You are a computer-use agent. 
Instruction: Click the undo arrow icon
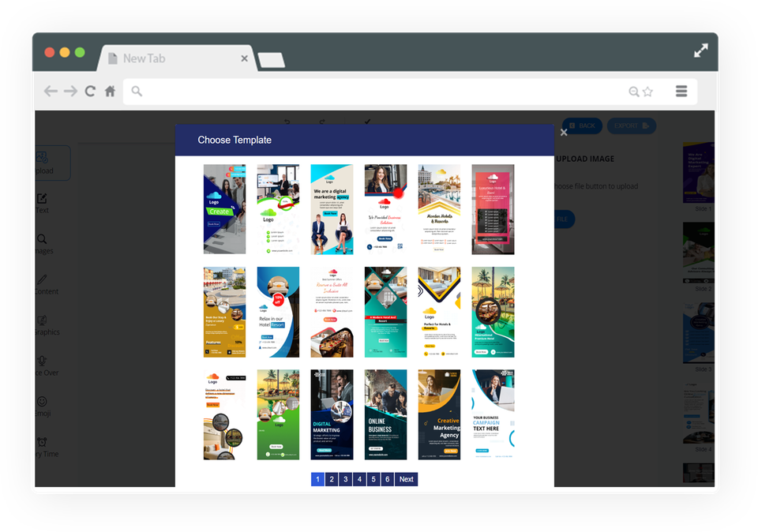click(x=287, y=122)
